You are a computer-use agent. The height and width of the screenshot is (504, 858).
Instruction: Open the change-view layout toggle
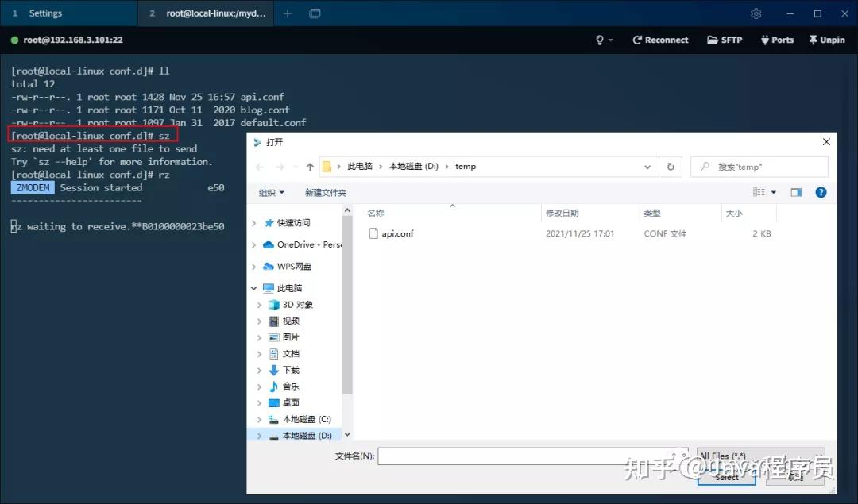point(764,191)
